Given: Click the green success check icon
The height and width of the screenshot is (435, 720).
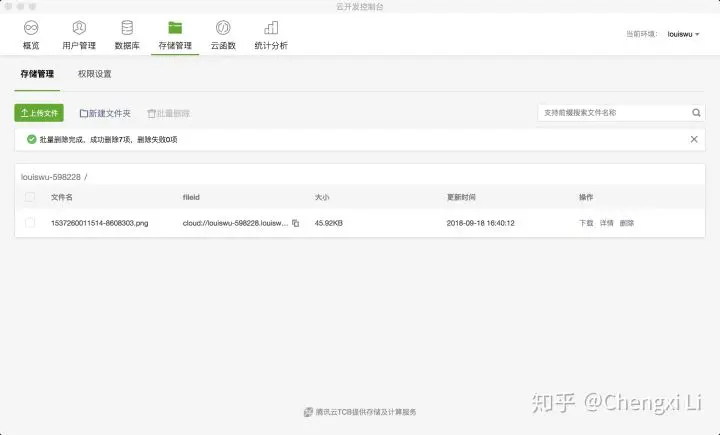Looking at the screenshot, I should coord(31,139).
